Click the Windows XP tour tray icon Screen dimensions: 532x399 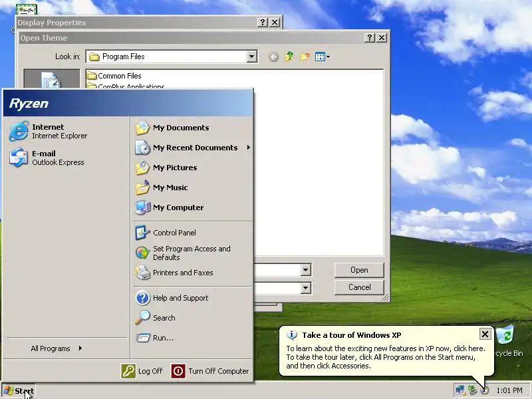click(485, 390)
